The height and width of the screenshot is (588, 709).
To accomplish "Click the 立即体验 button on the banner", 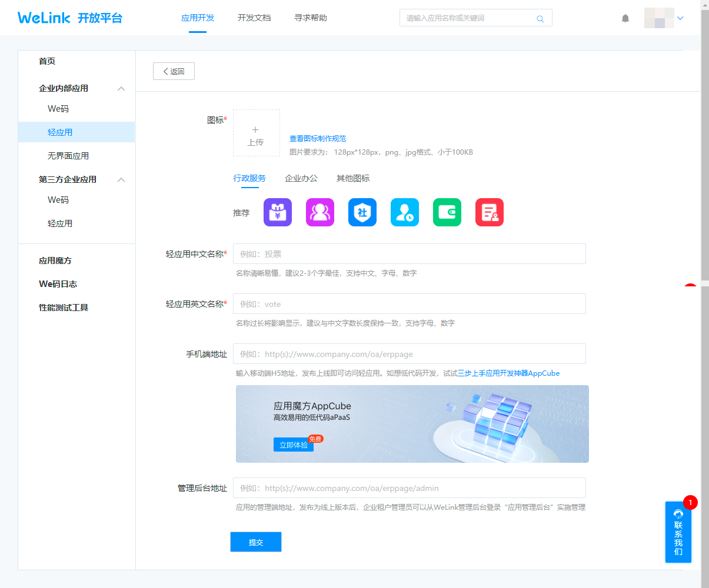I will [x=294, y=445].
